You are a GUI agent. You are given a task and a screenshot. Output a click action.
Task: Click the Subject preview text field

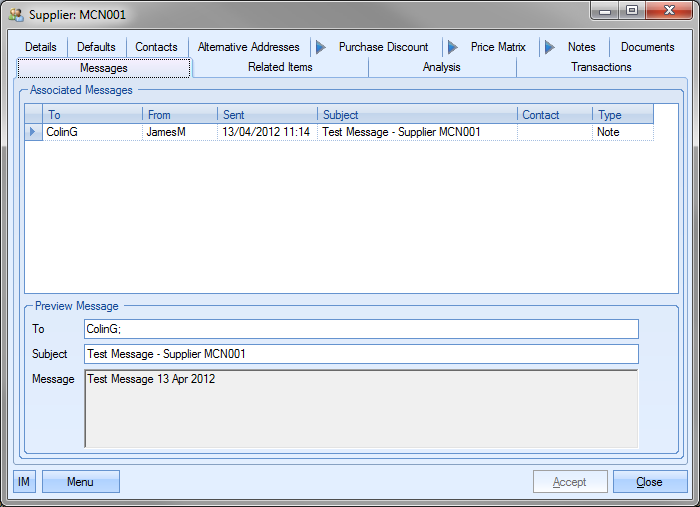361,354
